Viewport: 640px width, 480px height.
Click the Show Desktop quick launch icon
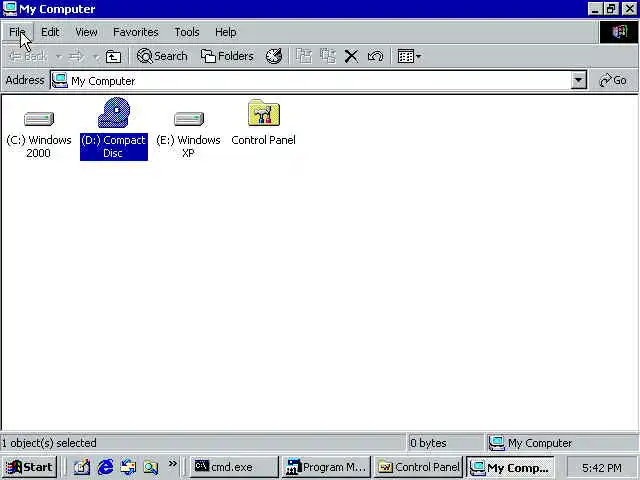(x=81, y=467)
